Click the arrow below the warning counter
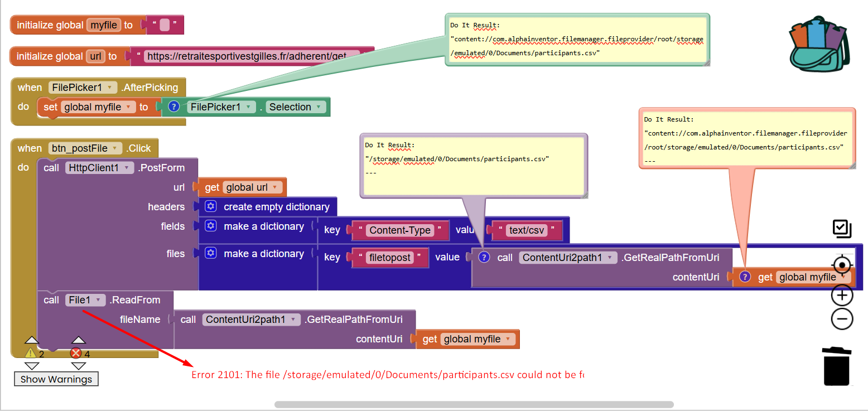 (31, 366)
